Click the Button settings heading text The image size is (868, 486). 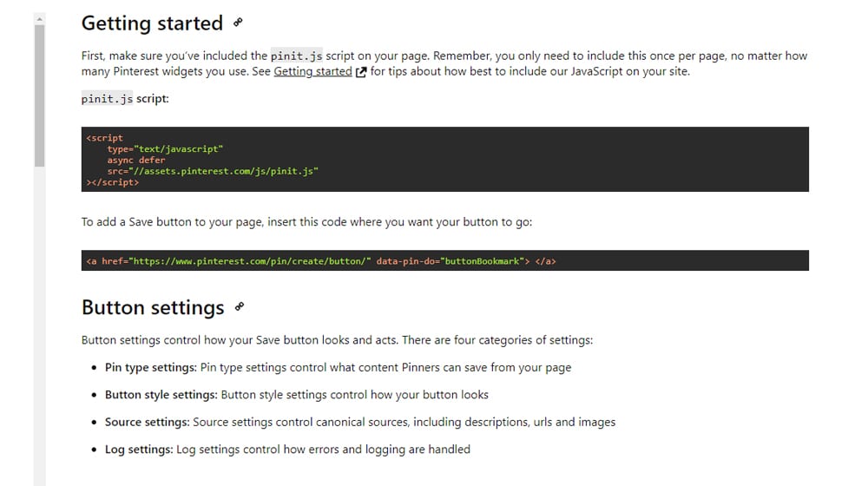point(153,308)
